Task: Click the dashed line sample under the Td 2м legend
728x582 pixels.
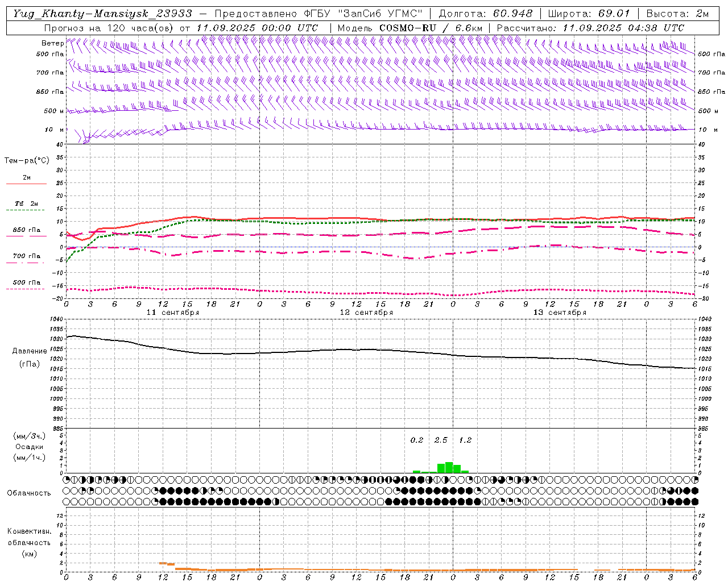Action: tap(26, 210)
